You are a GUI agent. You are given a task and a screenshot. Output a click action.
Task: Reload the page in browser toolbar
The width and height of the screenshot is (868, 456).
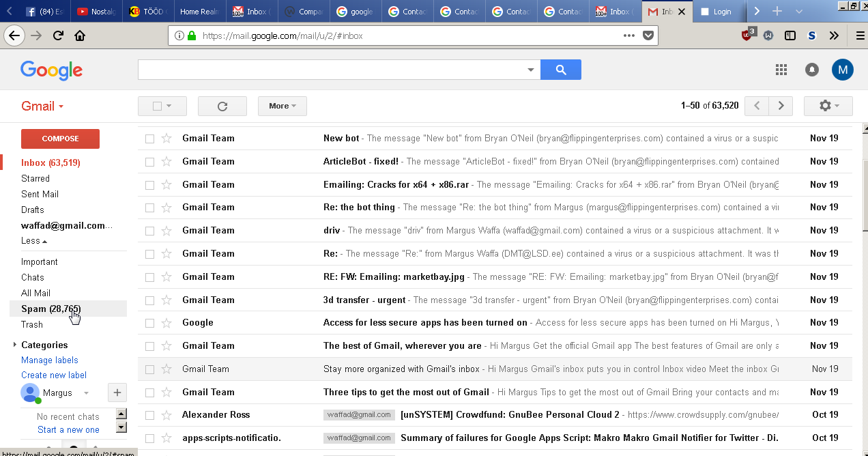(x=58, y=35)
